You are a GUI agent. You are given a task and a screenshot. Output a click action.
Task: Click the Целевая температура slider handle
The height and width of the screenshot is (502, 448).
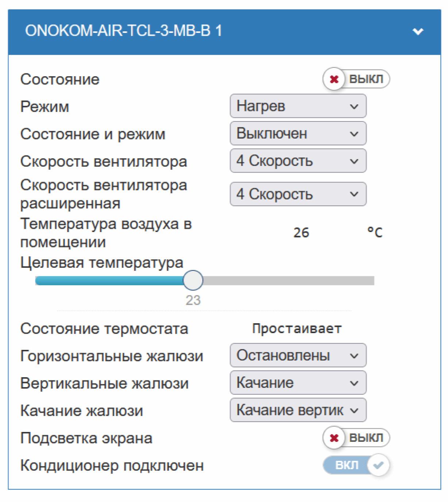(193, 280)
